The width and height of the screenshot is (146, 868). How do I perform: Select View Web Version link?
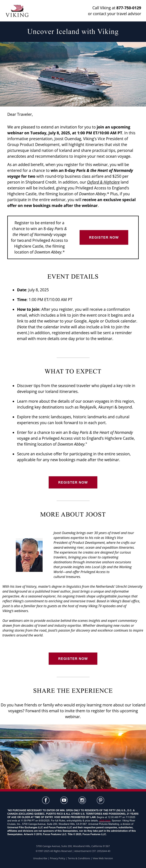pyautogui.click(x=103, y=858)
